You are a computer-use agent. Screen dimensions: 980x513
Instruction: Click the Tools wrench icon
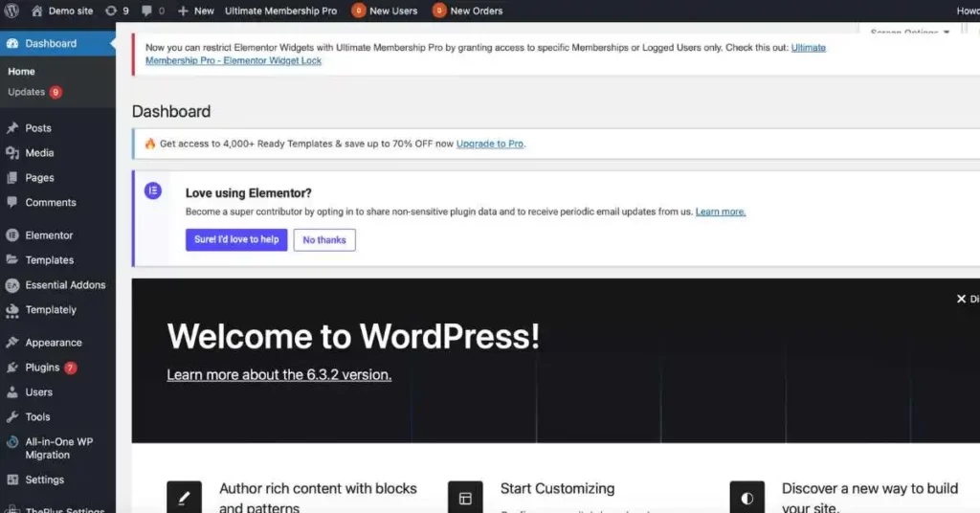pyautogui.click(x=12, y=416)
